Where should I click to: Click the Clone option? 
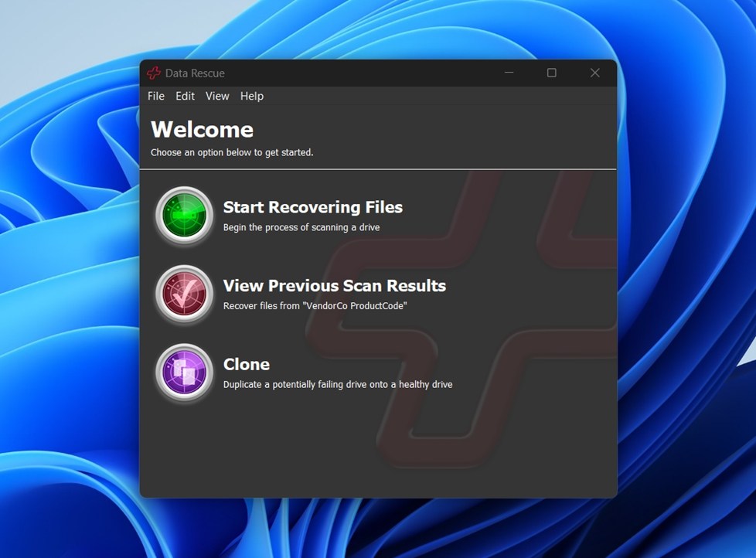tap(247, 364)
